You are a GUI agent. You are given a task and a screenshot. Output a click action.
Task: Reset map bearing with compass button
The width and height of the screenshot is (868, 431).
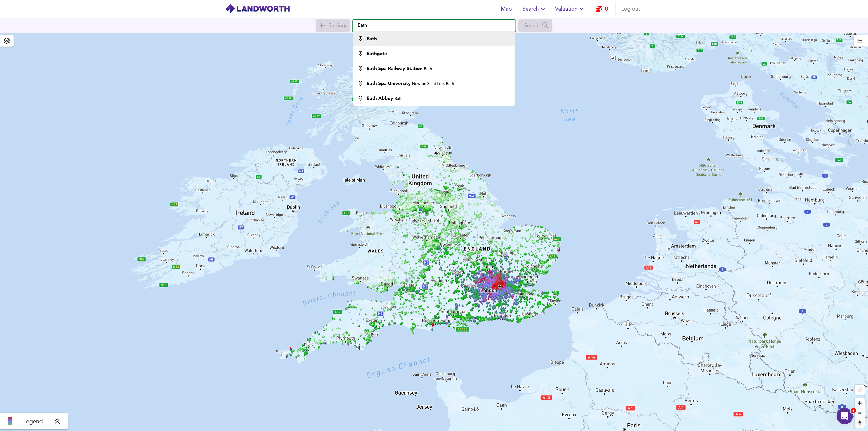coord(860,423)
